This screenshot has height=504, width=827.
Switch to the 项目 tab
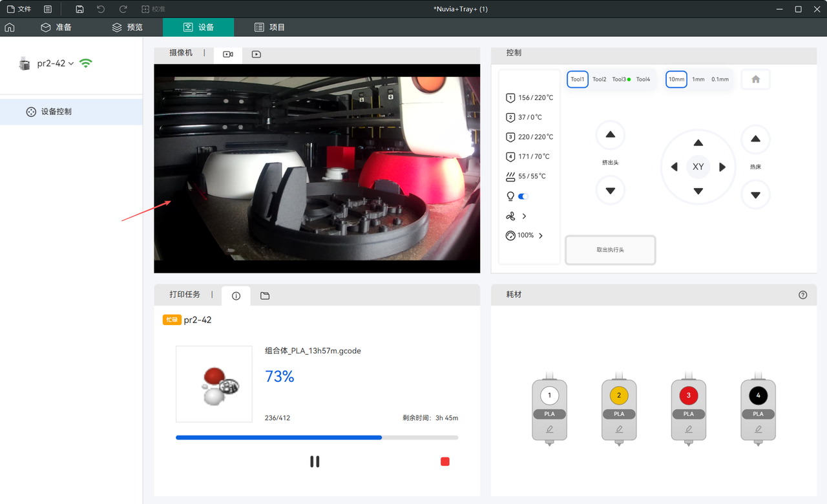[x=269, y=27]
